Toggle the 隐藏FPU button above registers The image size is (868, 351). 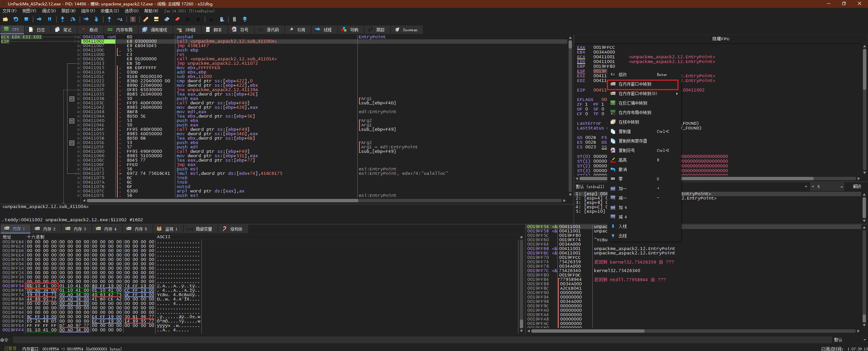(x=721, y=39)
